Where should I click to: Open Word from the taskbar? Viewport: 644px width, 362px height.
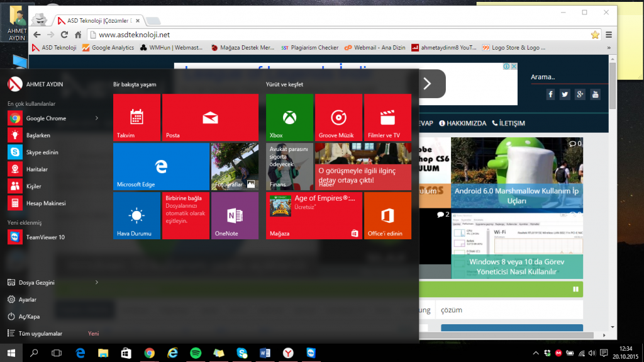point(265,353)
